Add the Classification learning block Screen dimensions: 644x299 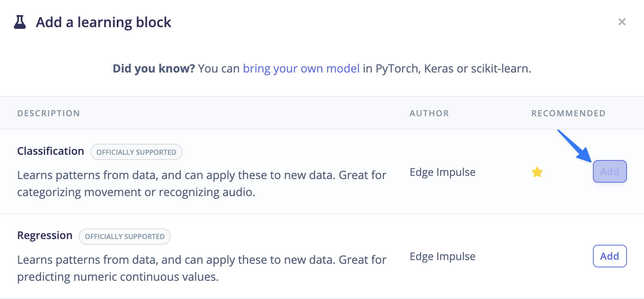(x=610, y=171)
